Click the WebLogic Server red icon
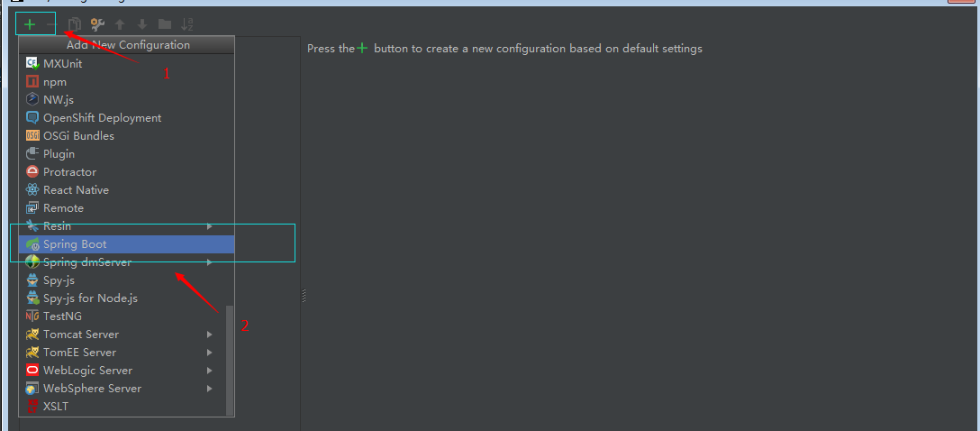 32,371
